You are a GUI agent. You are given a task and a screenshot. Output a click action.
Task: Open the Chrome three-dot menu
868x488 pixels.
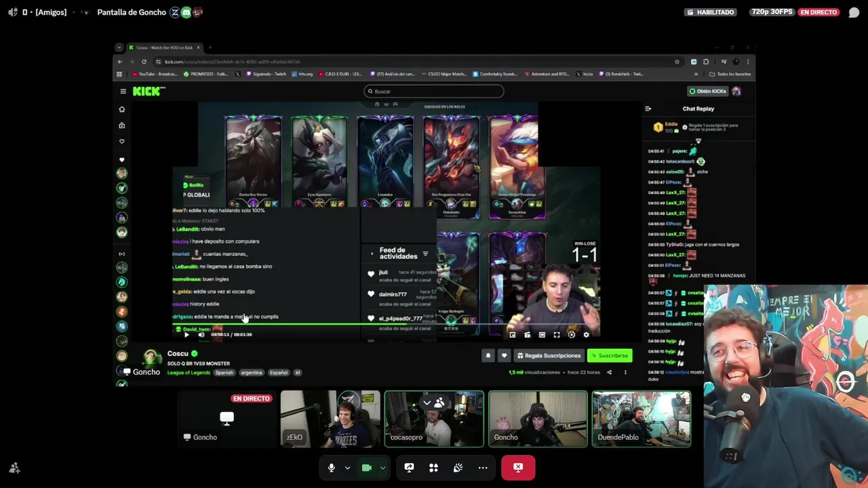pos(748,62)
